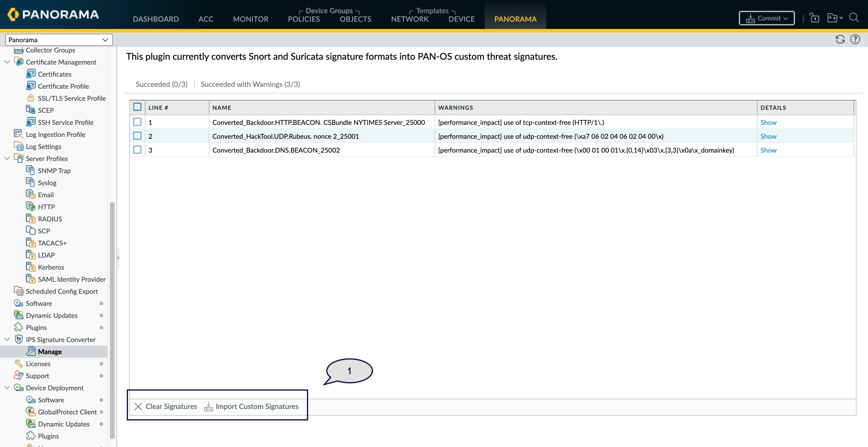Click the Syslog server profile icon
The width and height of the screenshot is (868, 447).
[x=30, y=182]
